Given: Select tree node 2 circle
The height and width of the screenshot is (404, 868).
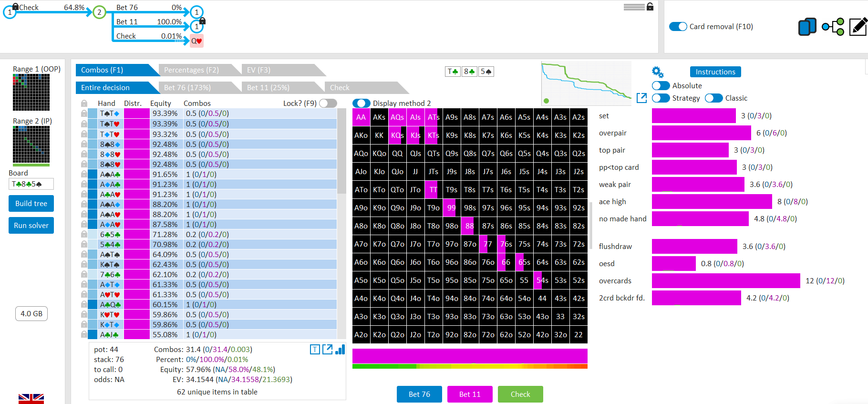Looking at the screenshot, I should (x=99, y=12).
